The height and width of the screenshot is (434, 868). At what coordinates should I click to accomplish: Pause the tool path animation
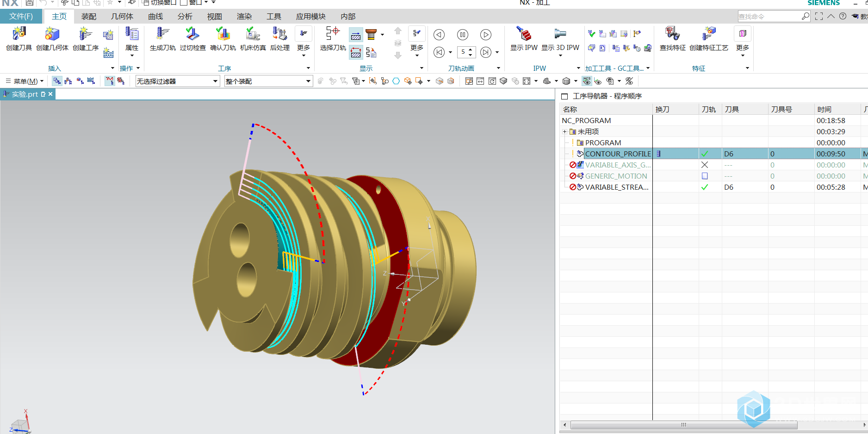462,35
